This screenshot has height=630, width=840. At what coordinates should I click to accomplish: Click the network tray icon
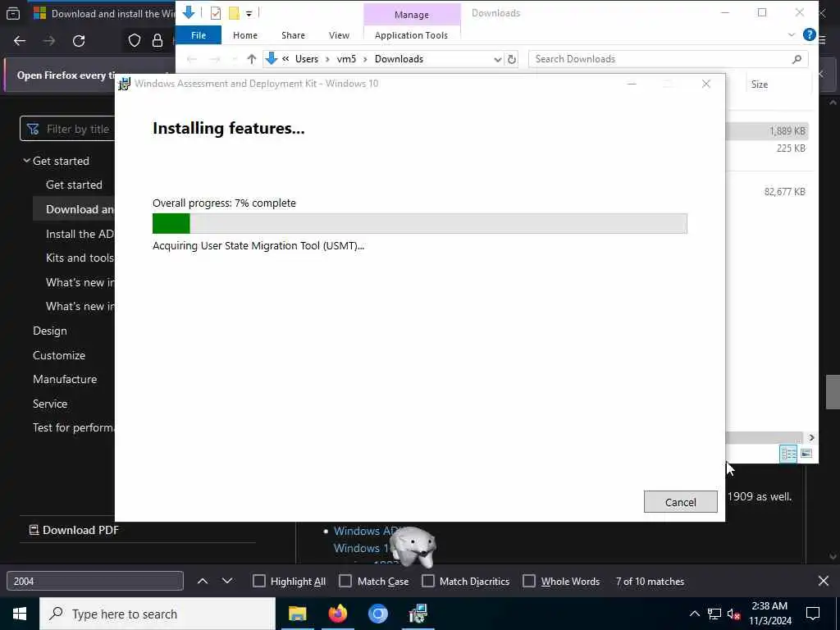714,614
